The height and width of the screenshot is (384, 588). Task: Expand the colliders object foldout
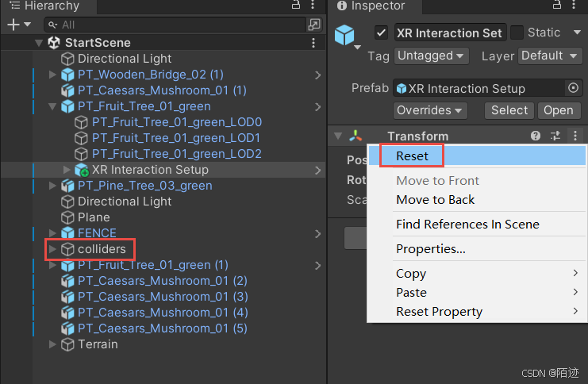click(52, 249)
